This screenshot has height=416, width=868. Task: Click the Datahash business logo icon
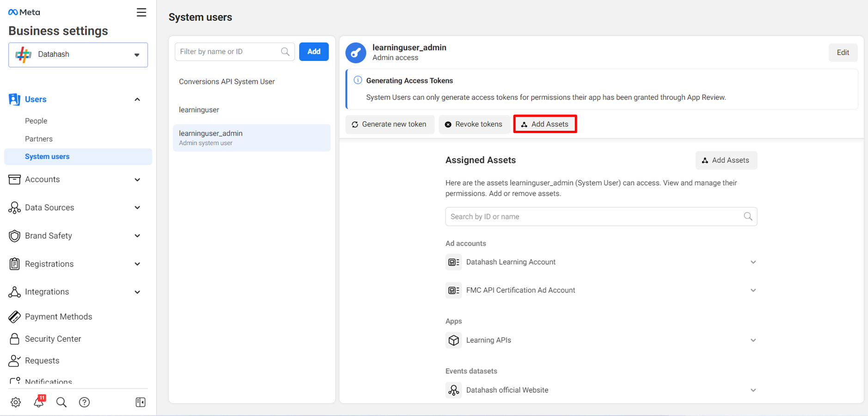tap(23, 55)
